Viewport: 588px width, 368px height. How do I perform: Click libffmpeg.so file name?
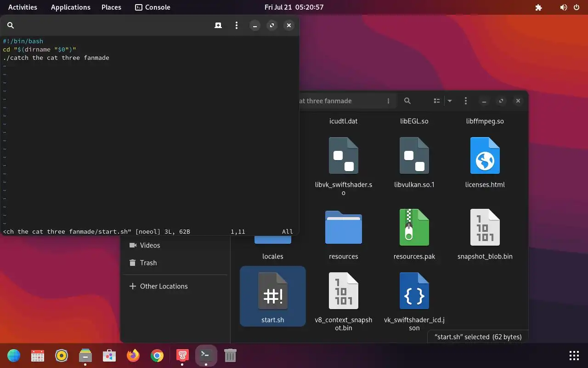(485, 121)
